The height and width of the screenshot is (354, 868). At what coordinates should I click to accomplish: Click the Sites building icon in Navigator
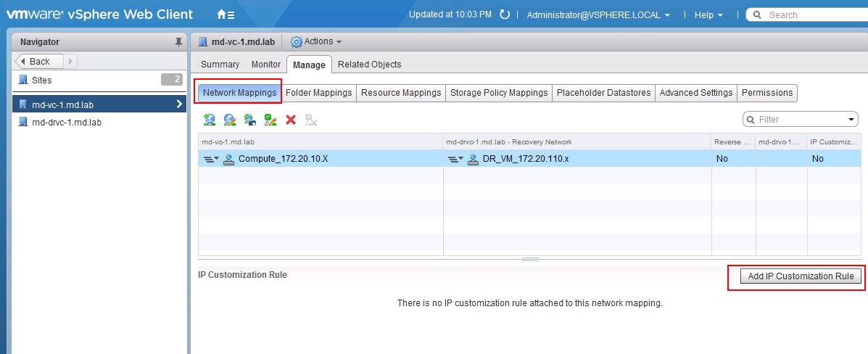(x=23, y=80)
